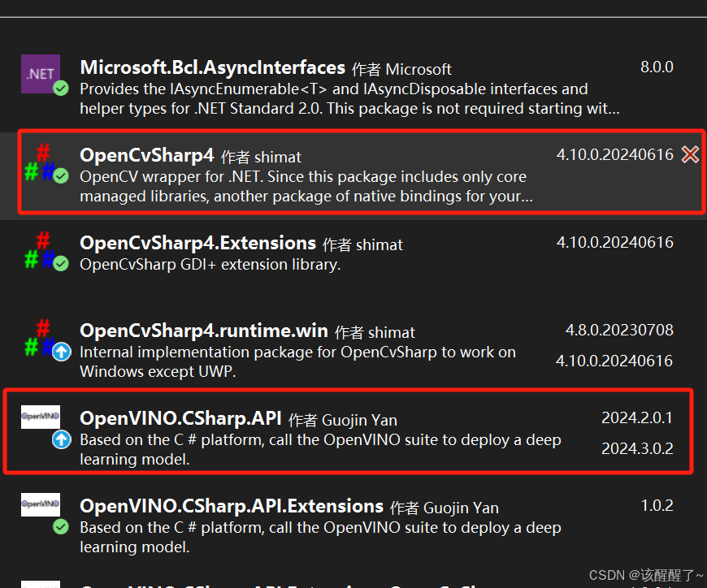The width and height of the screenshot is (707, 588).
Task: Click the installed checkmark on OpenCvSharp4.Extensions
Action: (61, 263)
